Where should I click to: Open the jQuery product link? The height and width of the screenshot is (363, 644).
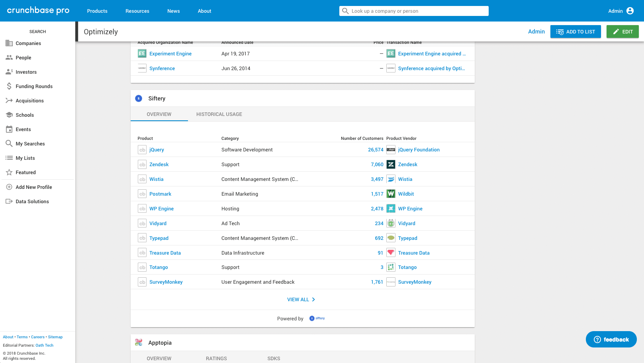pos(157,150)
